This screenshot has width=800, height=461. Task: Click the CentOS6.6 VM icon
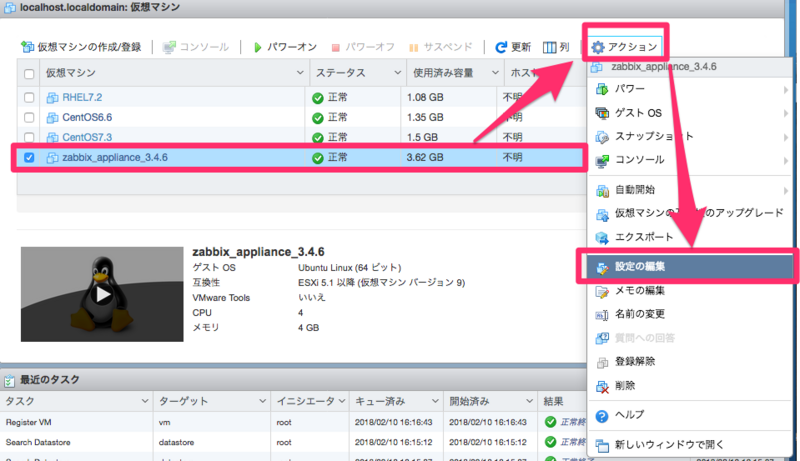(x=52, y=118)
